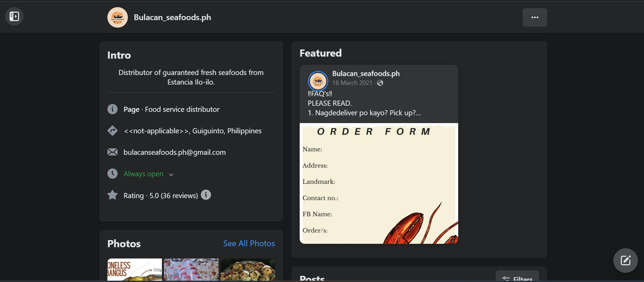This screenshot has width=644, height=282.
Task: Open the Boneless Bangus photo thumbnail
Action: click(135, 269)
